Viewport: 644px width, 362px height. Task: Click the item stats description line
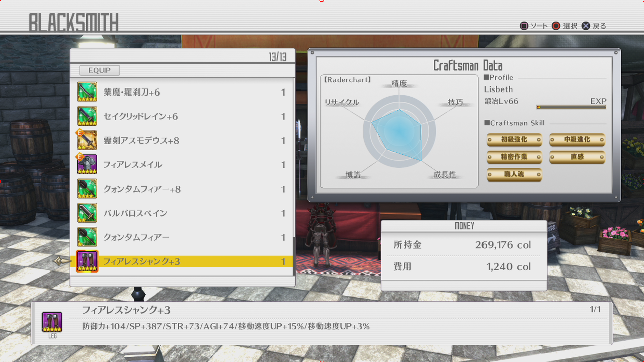226,327
